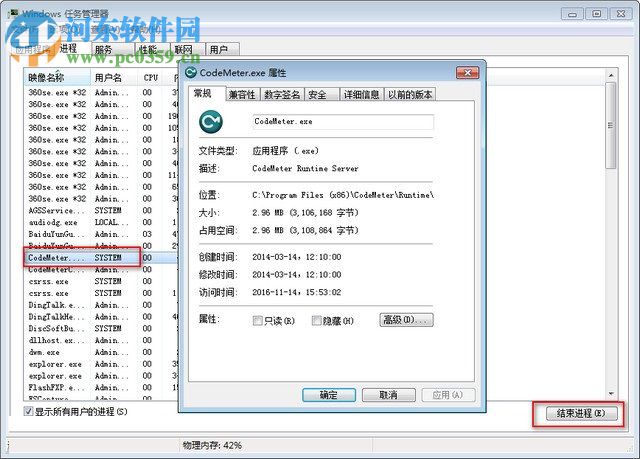Click the 确定 button
This screenshot has height=459, width=640.
pyautogui.click(x=329, y=395)
